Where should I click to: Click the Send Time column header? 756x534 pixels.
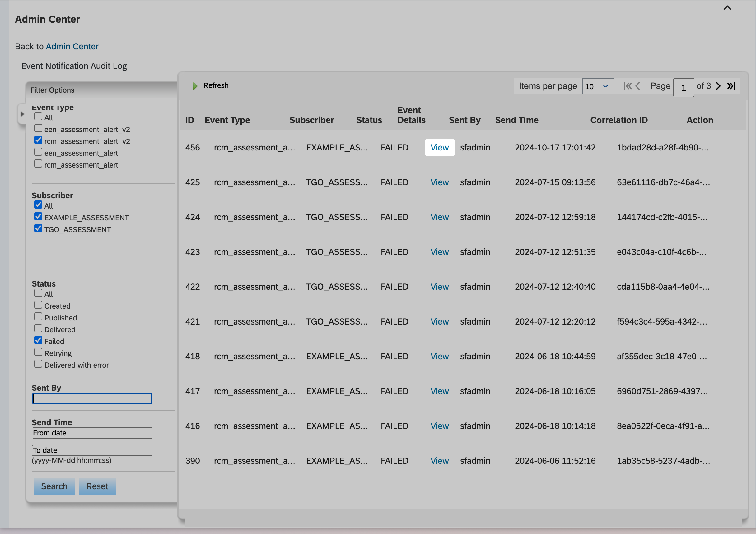(x=517, y=120)
